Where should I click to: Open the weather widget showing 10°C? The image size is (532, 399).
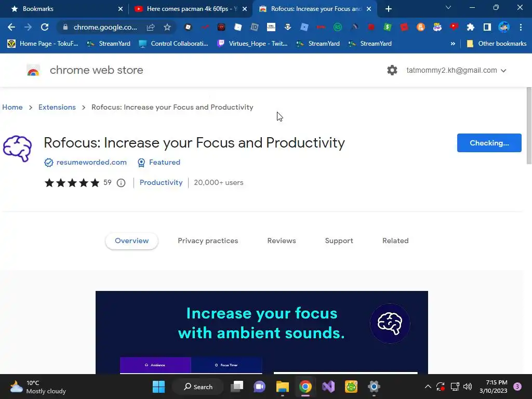[x=38, y=387]
